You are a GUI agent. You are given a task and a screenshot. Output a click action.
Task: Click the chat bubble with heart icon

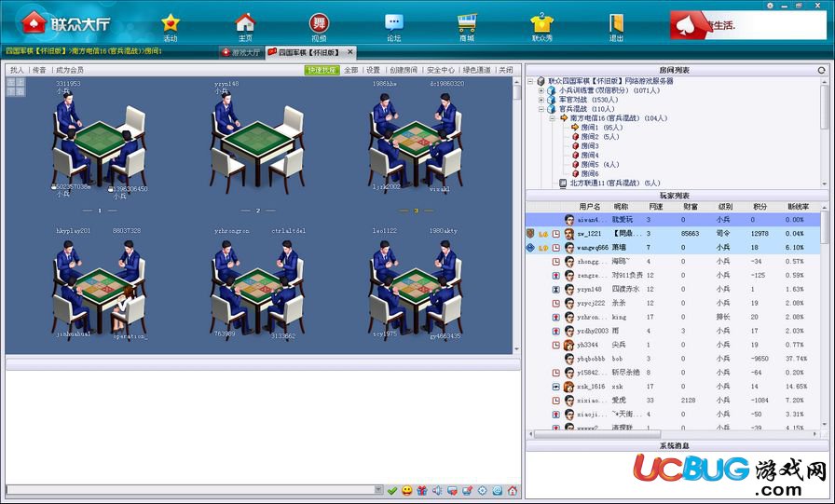pos(452,491)
